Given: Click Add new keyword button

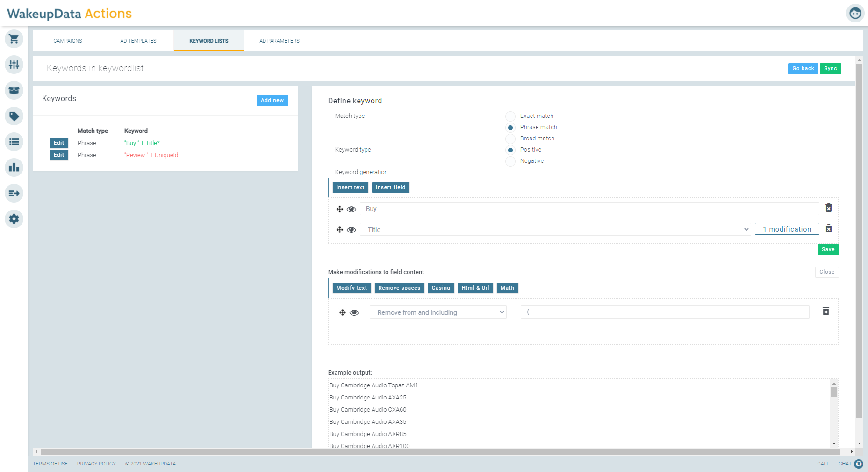Looking at the screenshot, I should coord(273,101).
